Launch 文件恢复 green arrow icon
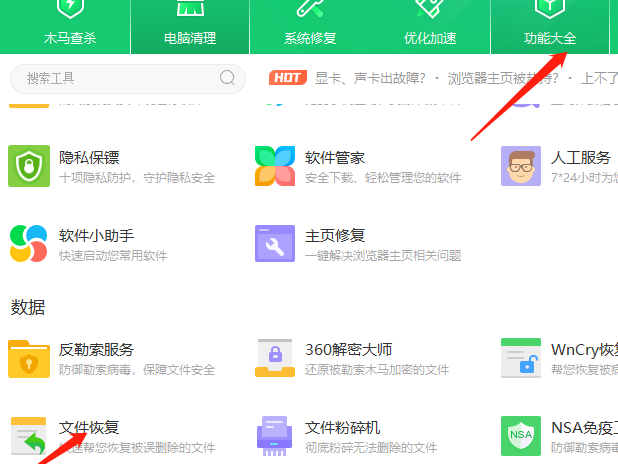Screen dimensions: 618x464 28,436
